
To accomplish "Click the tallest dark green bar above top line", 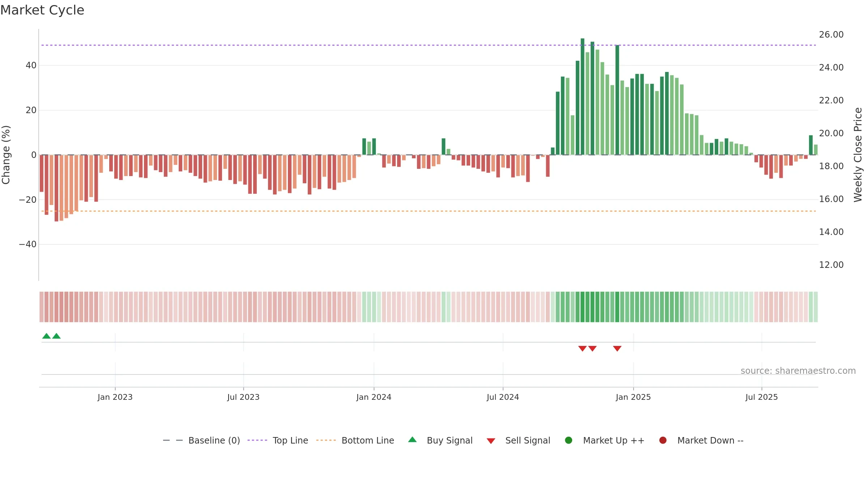I will 583,97.
